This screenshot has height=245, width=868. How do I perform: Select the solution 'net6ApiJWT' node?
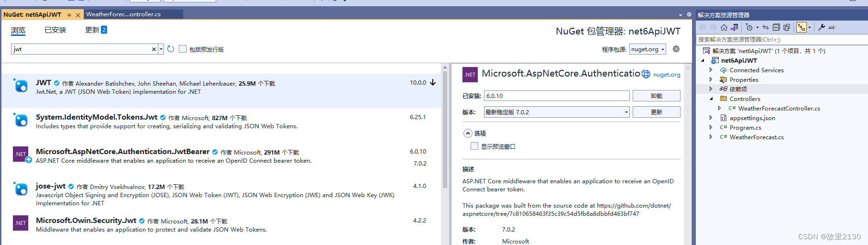(x=769, y=51)
